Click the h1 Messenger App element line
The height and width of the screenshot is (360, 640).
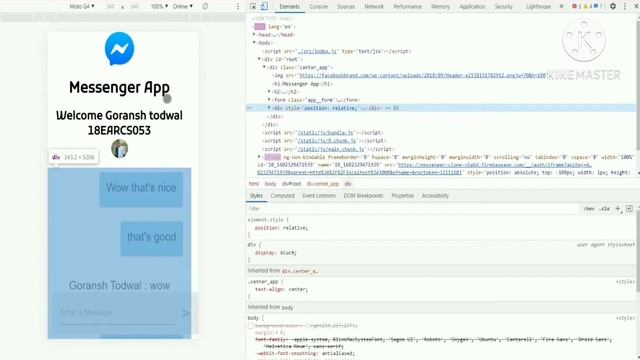302,84
